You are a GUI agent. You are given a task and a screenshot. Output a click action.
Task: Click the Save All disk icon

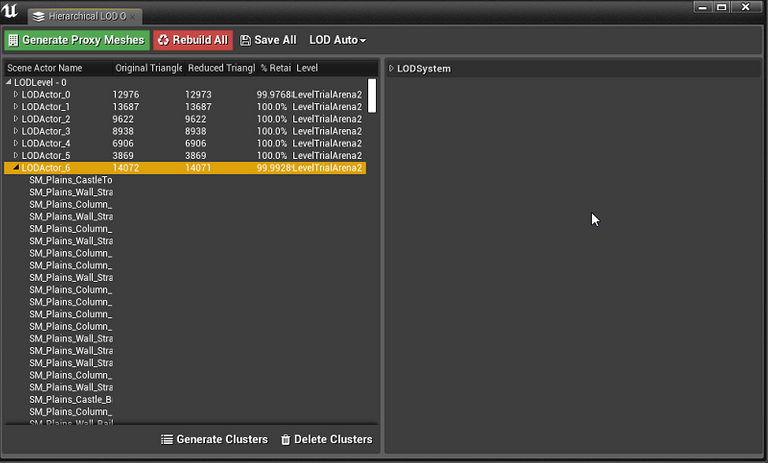(x=246, y=40)
